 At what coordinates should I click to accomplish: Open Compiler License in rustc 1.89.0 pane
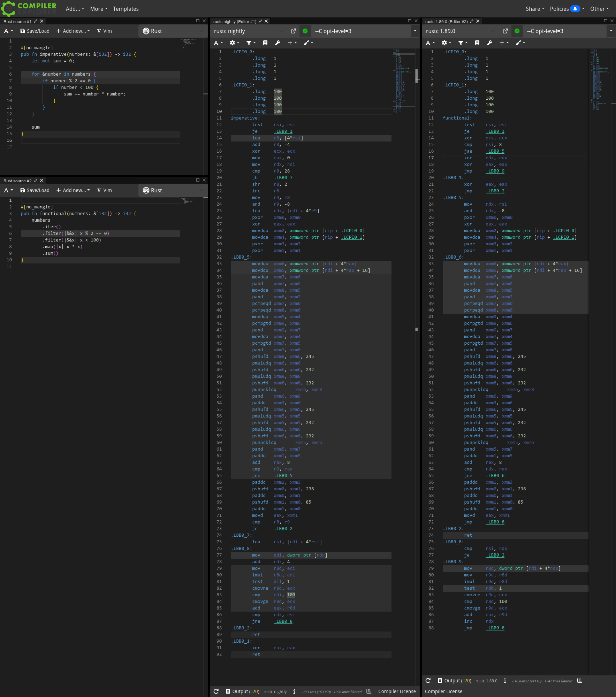444,691
